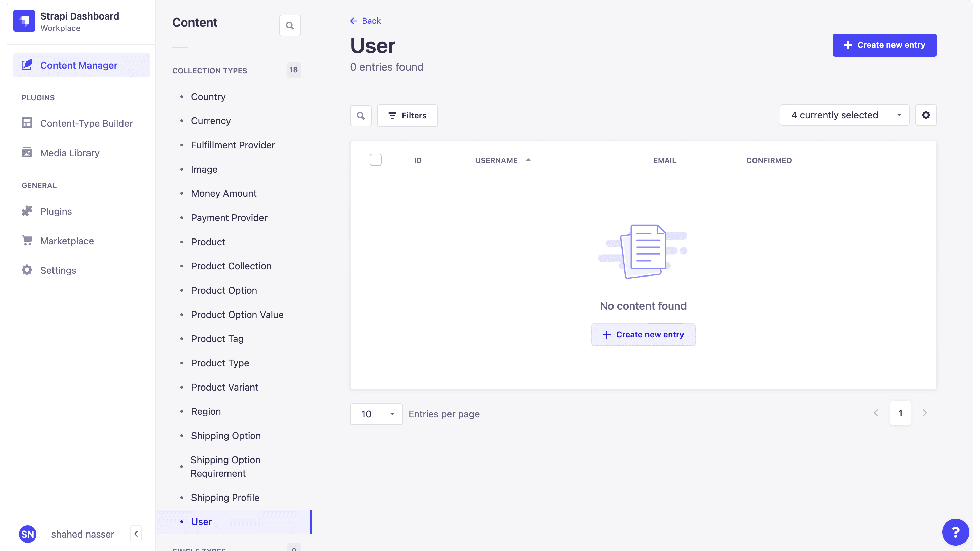Open Settings from the sidebar
Image resolution: width=980 pixels, height=551 pixels.
click(58, 270)
